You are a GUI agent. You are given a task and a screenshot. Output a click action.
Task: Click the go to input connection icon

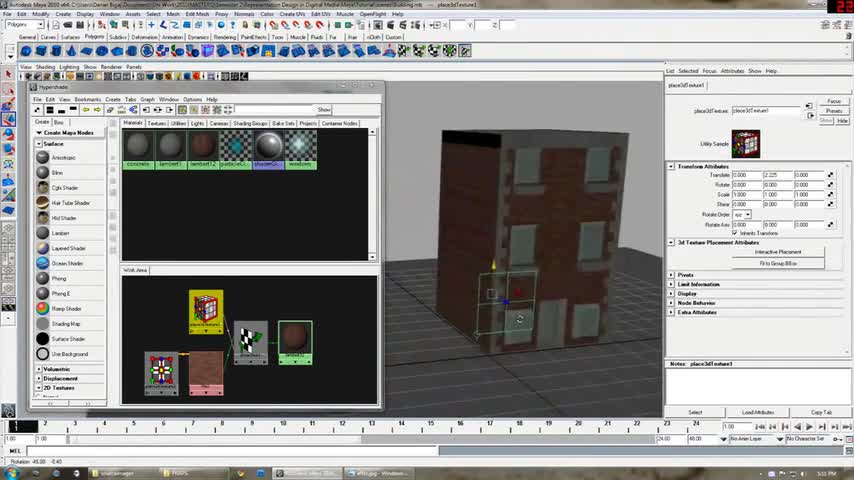809,106
